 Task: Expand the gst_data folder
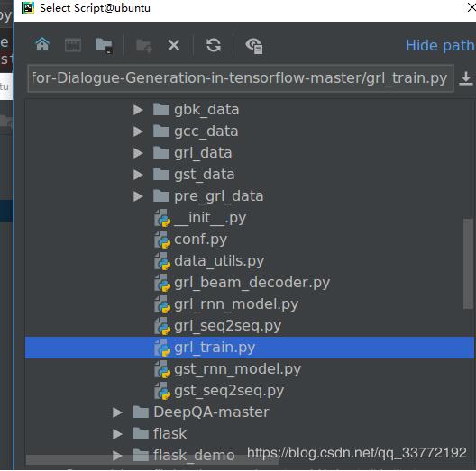click(x=138, y=175)
